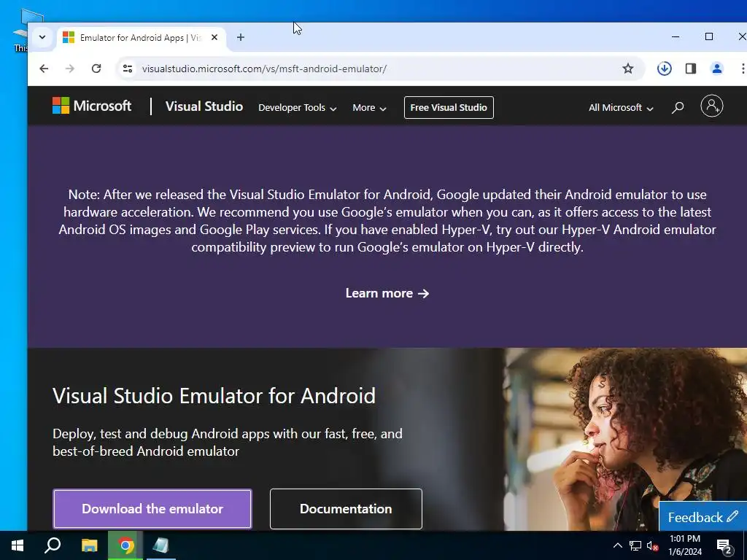This screenshot has height=560, width=747.
Task: Show hidden system tray icons
Action: pos(617,545)
